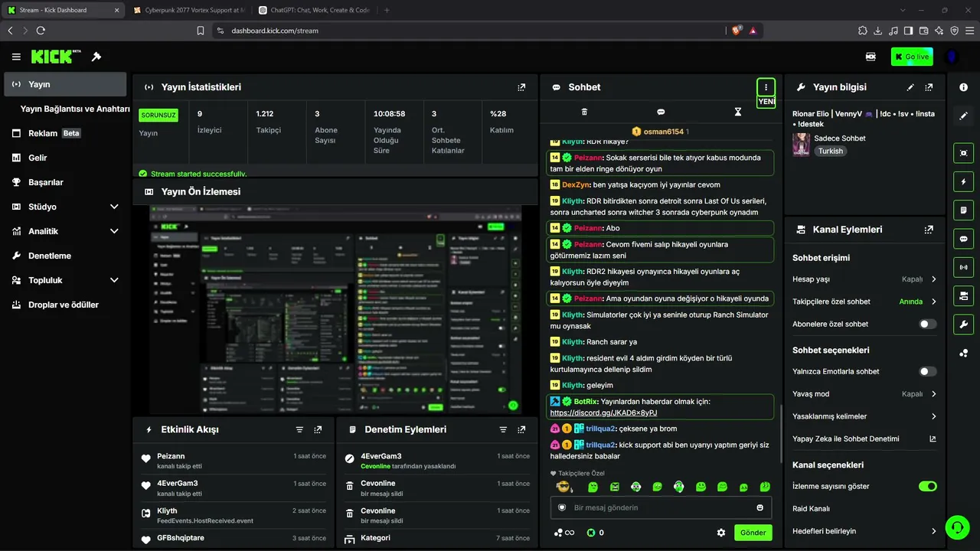Clear chat with the trash icon
The width and height of the screenshot is (980, 551).
tap(584, 112)
